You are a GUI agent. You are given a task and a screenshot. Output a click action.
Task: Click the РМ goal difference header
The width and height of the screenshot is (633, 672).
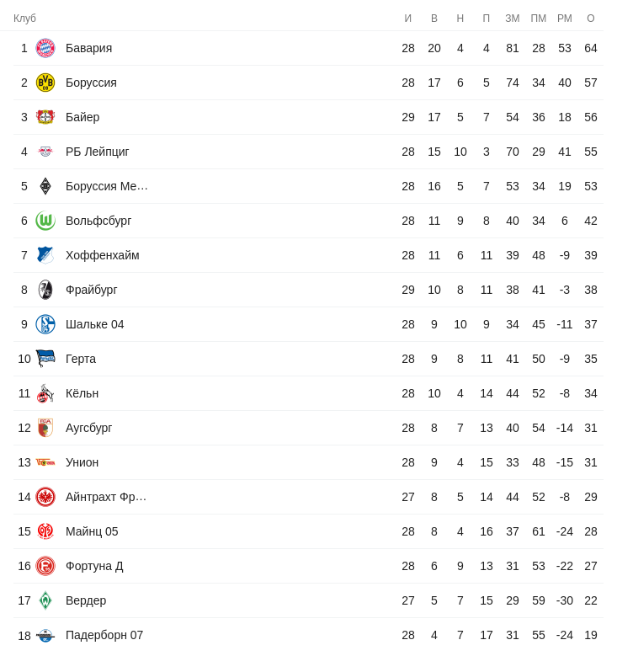coord(565,19)
